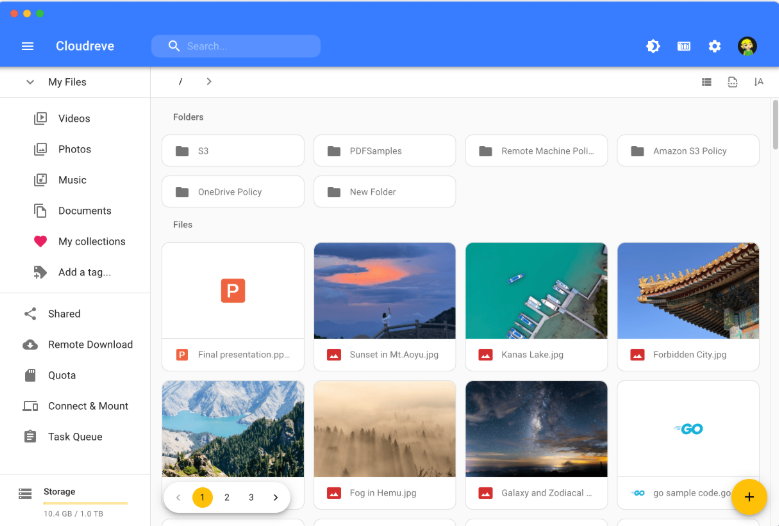Click the storage usage bar
The image size is (779, 526).
pos(85,503)
